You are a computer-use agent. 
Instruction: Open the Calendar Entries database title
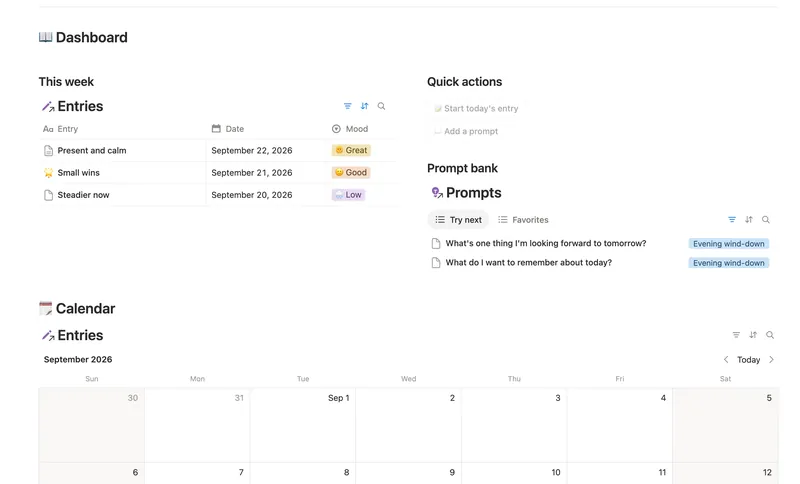[x=80, y=335]
